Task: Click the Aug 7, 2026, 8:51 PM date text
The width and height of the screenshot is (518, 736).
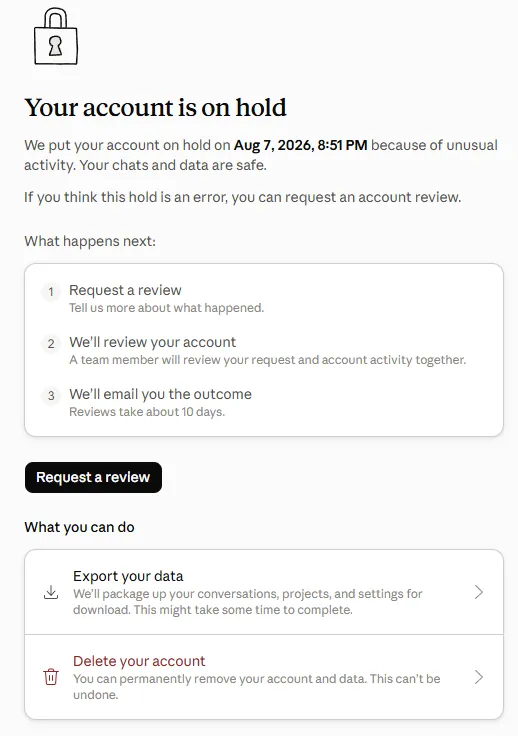Action: point(301,145)
